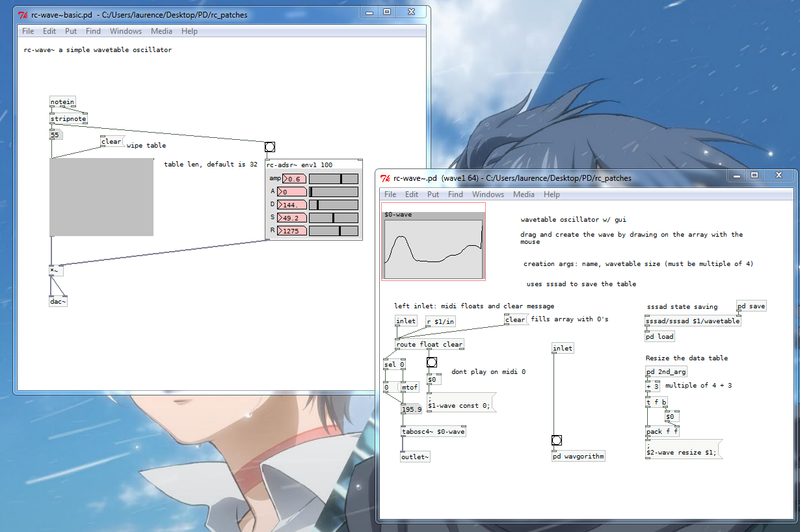
Task: Click the Pd icon in rc-wave~basic.pd title bar
Action: pyautogui.click(x=22, y=14)
